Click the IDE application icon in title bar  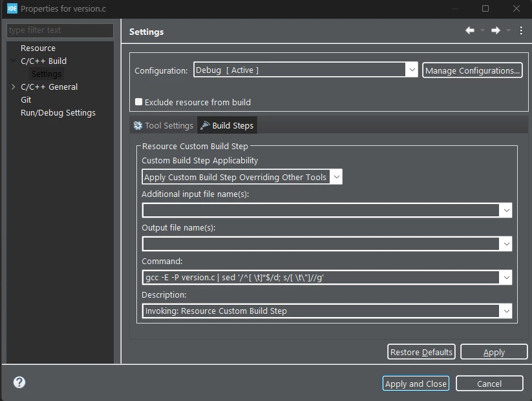[12, 8]
